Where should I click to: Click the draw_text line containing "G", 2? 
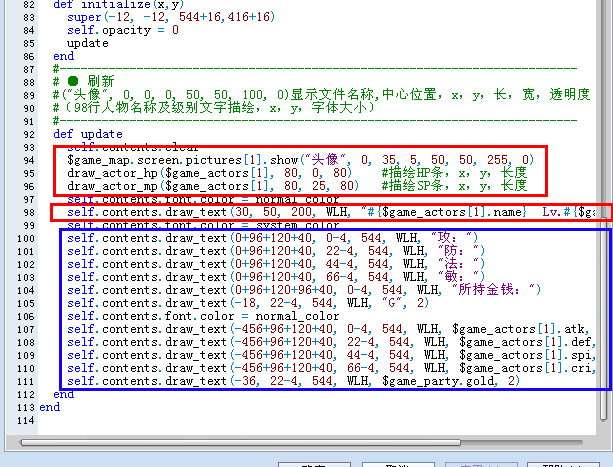coord(248,302)
